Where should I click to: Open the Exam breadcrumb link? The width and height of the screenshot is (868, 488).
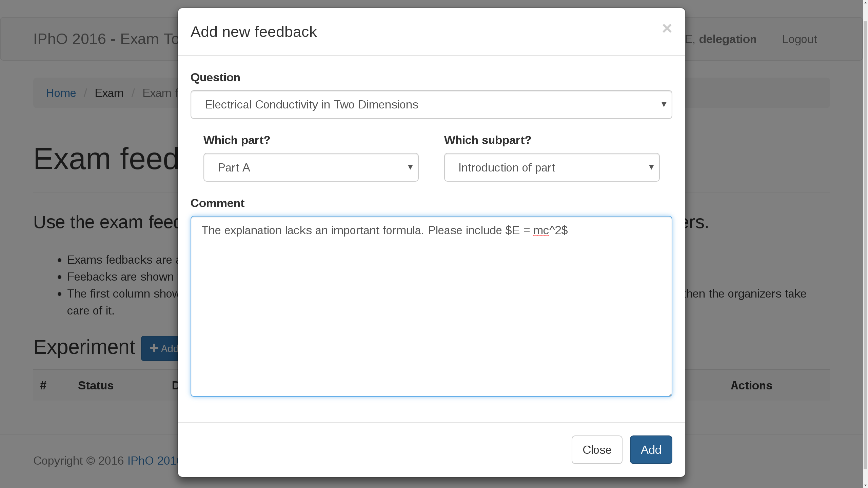click(x=109, y=93)
